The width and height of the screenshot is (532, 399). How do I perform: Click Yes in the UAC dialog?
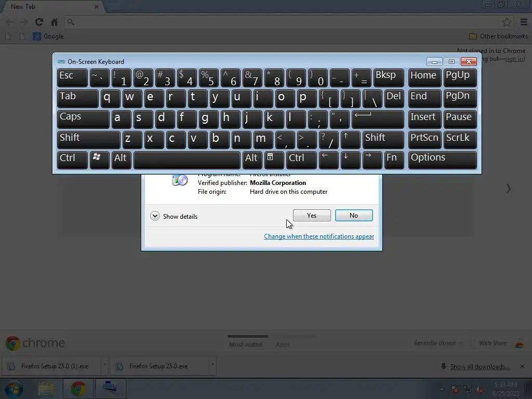click(x=312, y=216)
